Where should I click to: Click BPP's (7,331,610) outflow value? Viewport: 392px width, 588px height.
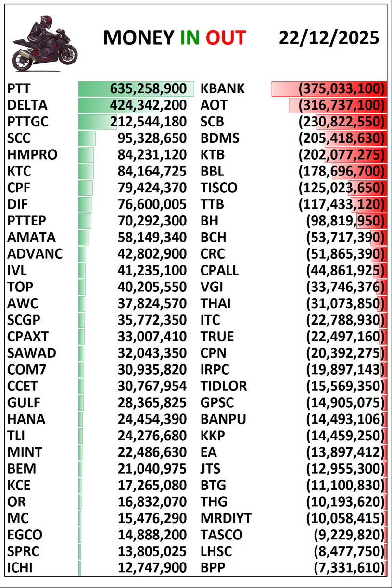350,568
